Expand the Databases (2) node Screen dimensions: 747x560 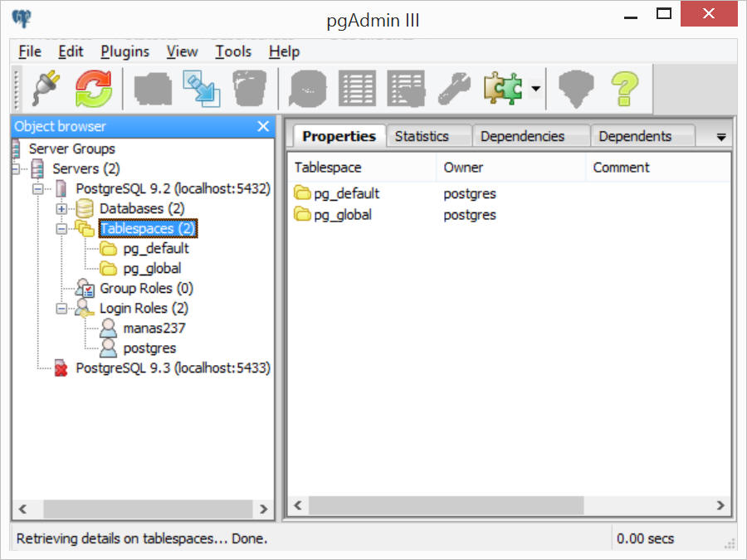(x=61, y=208)
